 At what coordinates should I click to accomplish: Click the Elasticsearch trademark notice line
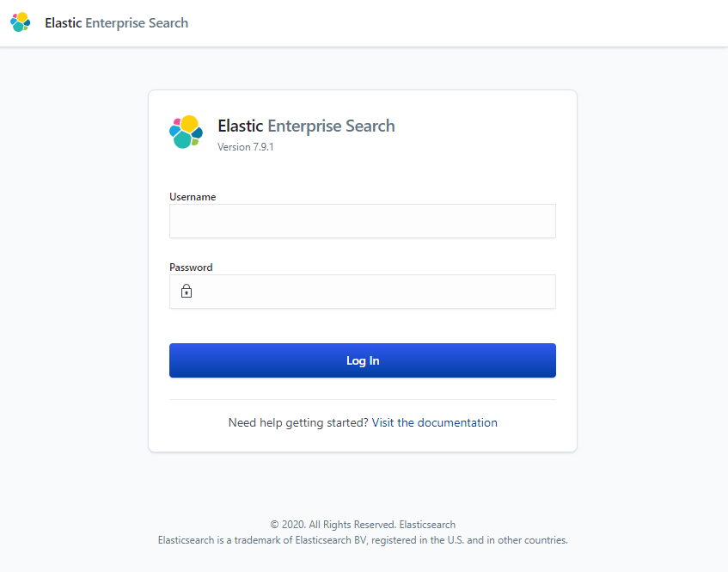point(363,540)
